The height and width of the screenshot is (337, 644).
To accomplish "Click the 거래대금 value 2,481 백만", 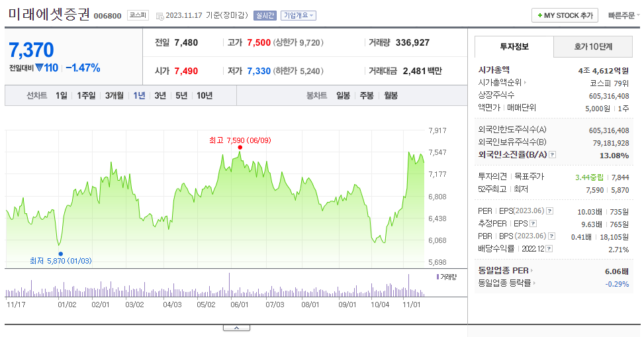I will [x=422, y=71].
